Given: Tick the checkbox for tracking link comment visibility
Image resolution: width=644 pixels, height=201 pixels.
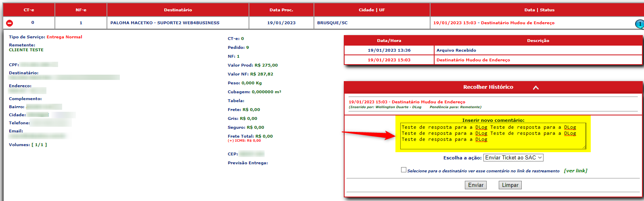Looking at the screenshot, I should point(404,170).
